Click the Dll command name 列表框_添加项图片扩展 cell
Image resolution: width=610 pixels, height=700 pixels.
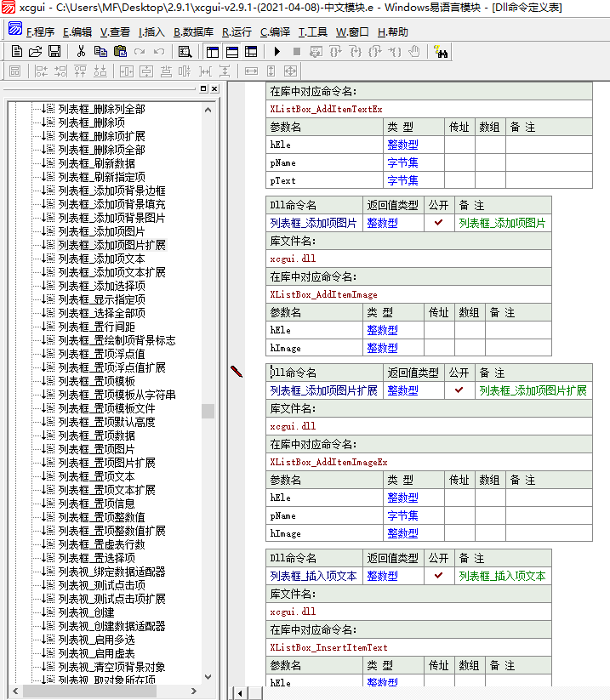(324, 390)
